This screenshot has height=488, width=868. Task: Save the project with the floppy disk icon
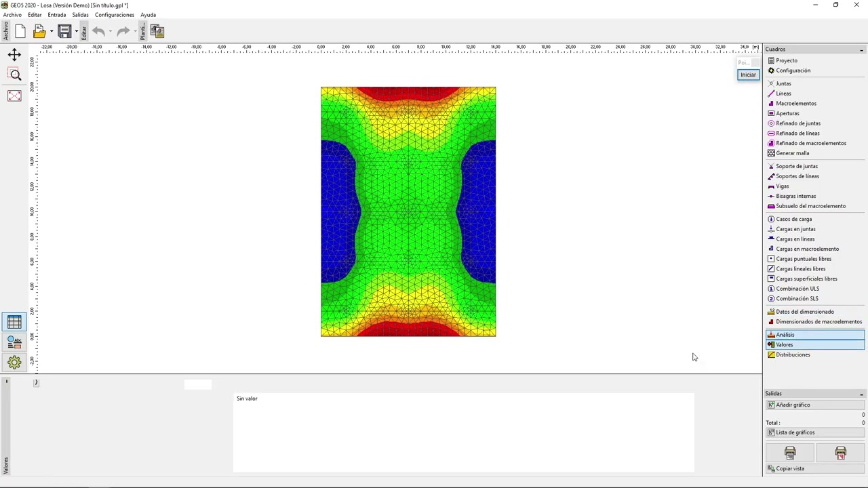pyautogui.click(x=64, y=31)
